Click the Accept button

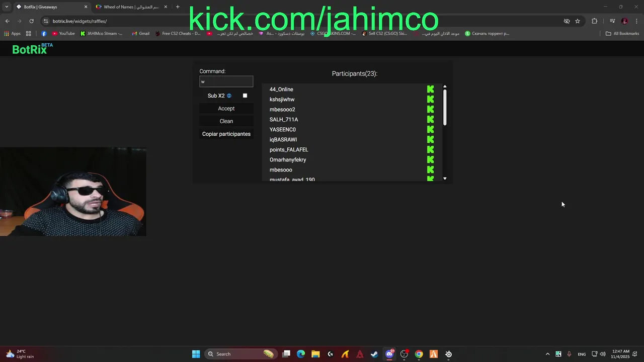pos(226,109)
